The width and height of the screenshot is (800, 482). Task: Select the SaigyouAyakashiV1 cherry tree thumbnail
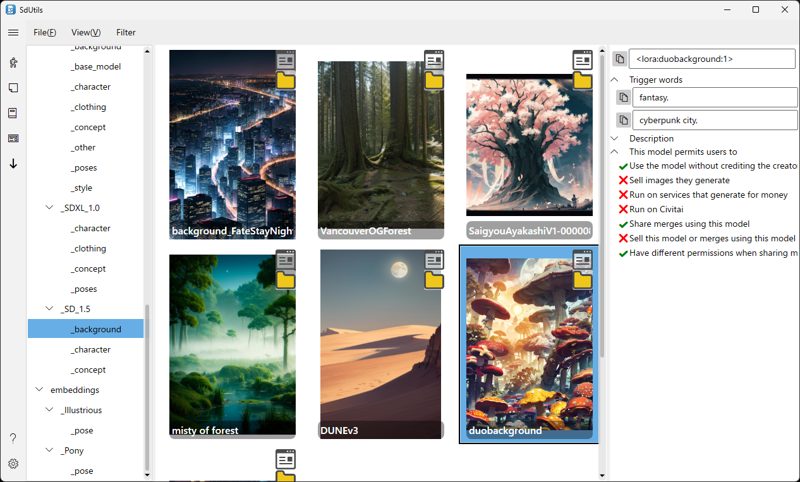coord(529,144)
